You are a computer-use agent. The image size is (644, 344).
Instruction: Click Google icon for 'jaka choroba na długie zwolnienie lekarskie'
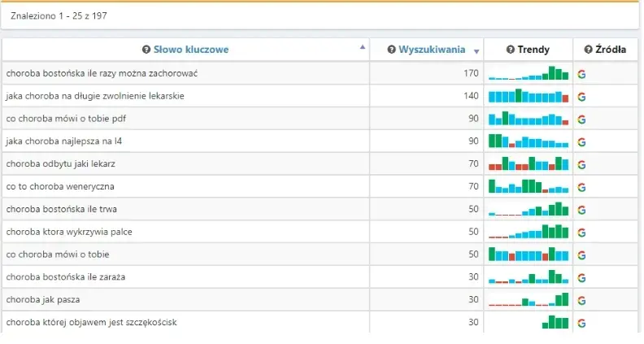[x=581, y=97]
